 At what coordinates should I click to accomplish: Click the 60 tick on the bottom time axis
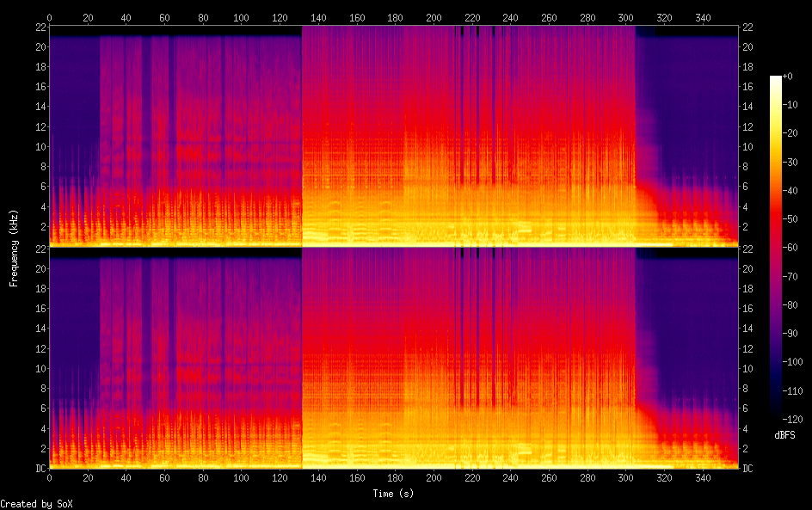164,477
